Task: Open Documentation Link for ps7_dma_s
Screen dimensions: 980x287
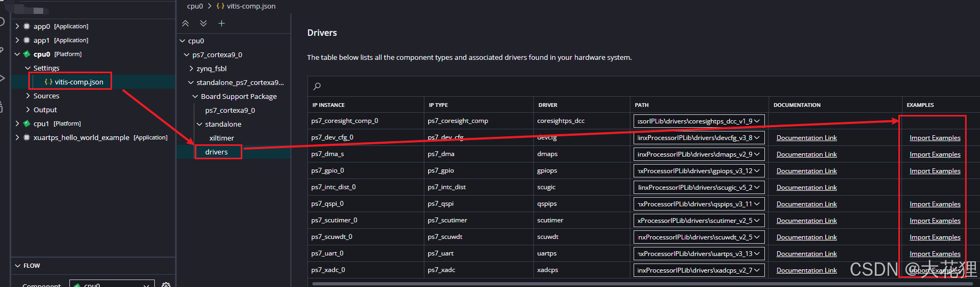Action: click(x=807, y=154)
